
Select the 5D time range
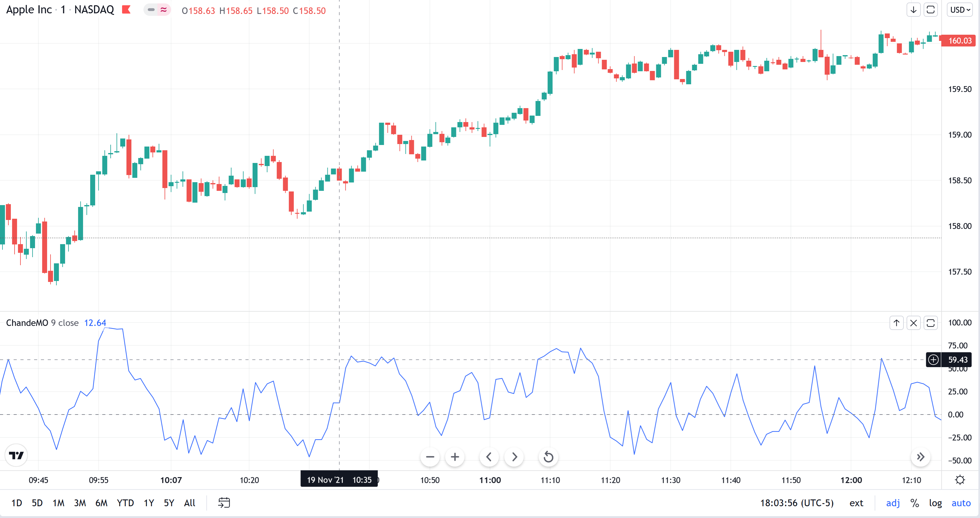click(37, 503)
